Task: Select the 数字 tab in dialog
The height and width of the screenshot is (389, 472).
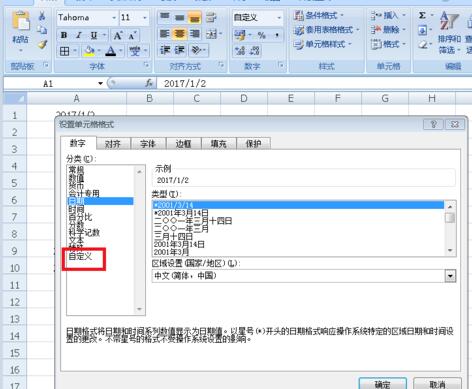Action: click(x=78, y=143)
